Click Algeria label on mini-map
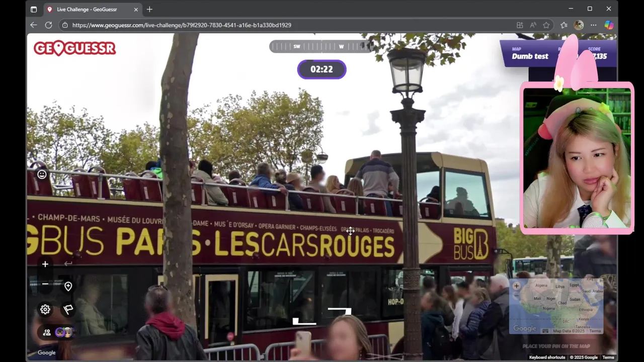This screenshot has width=644, height=362. coord(541,285)
